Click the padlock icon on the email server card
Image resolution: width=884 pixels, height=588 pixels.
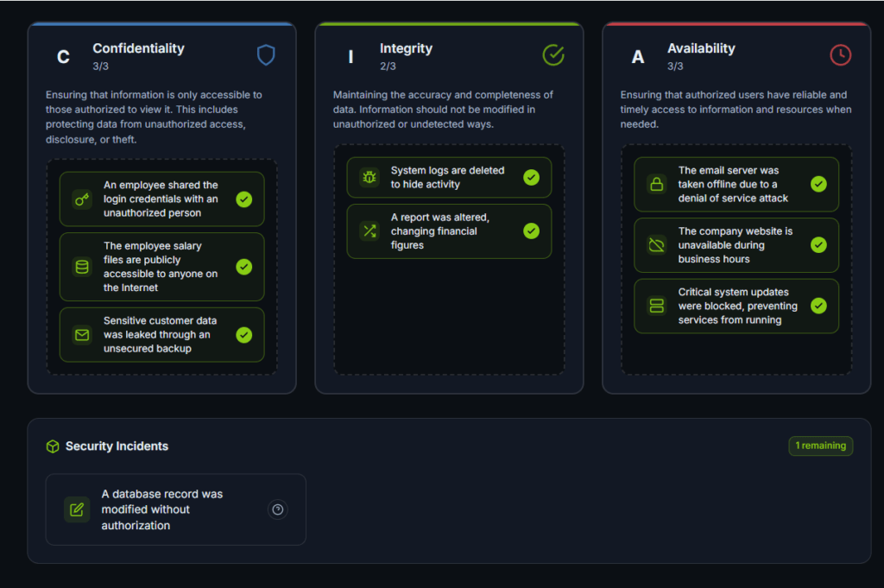point(657,184)
